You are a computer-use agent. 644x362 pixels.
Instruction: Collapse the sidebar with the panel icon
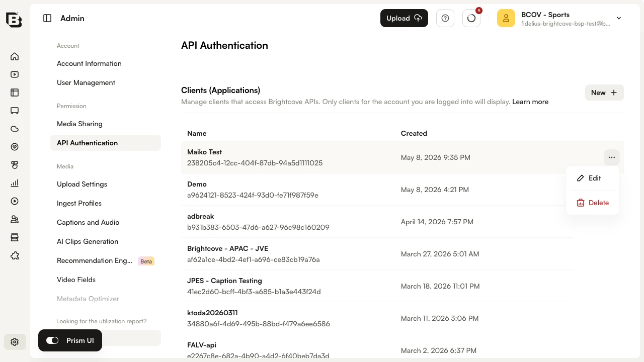click(x=47, y=18)
